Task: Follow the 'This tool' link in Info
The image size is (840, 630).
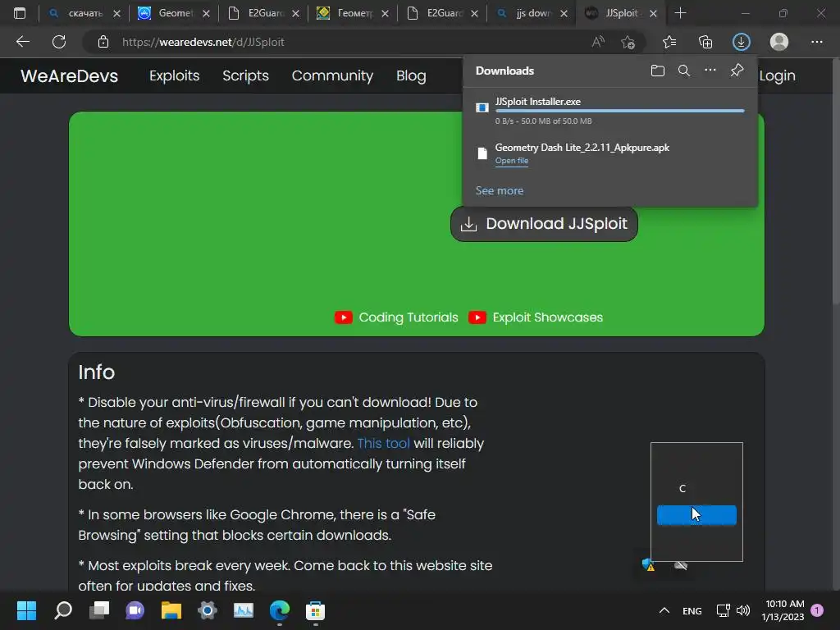Action: pos(384,444)
